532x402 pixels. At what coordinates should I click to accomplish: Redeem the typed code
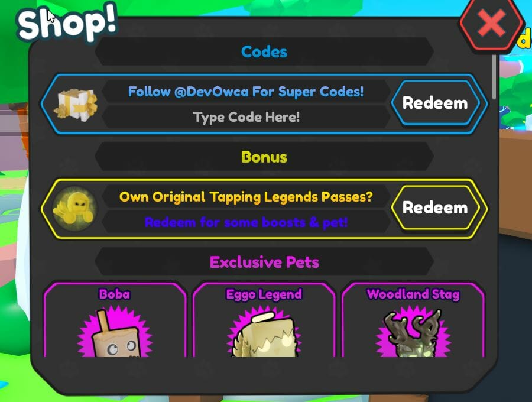[435, 103]
